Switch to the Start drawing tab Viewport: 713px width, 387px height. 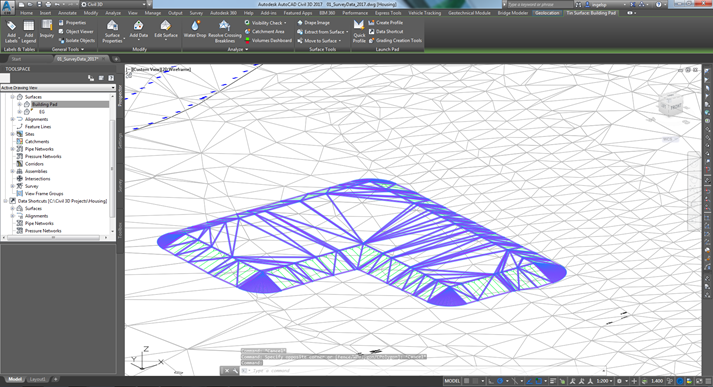tap(16, 59)
